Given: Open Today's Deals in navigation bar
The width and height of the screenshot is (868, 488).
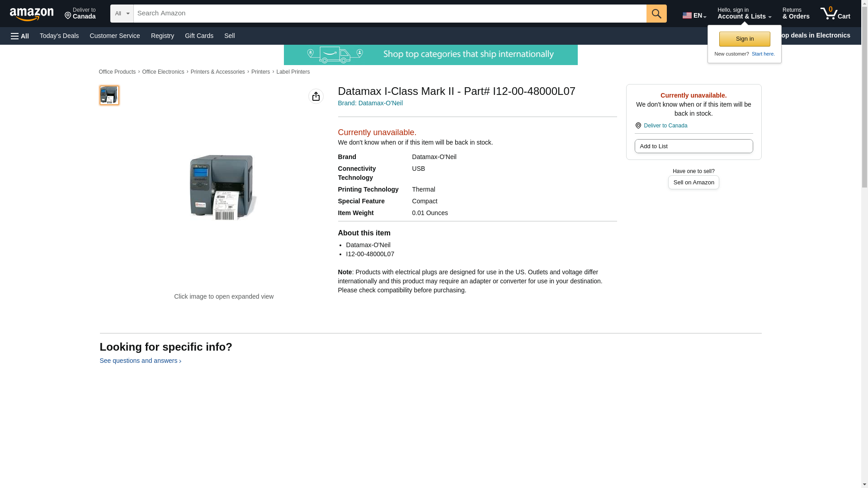Looking at the screenshot, I should 59,36.
